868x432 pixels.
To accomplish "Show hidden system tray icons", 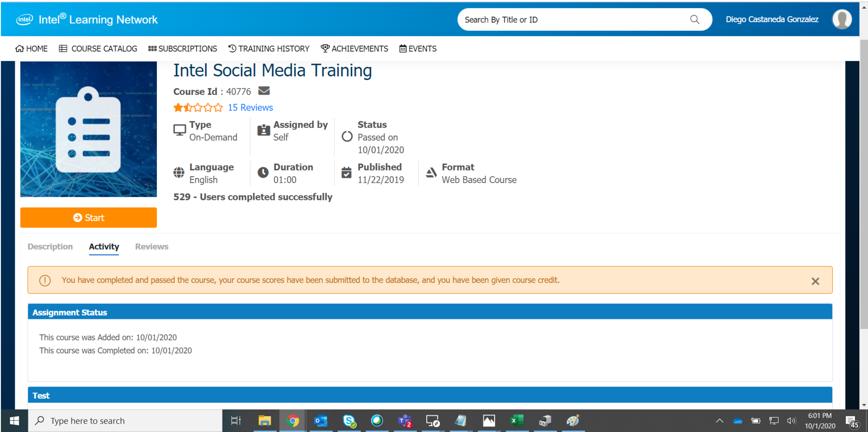I will click(719, 421).
